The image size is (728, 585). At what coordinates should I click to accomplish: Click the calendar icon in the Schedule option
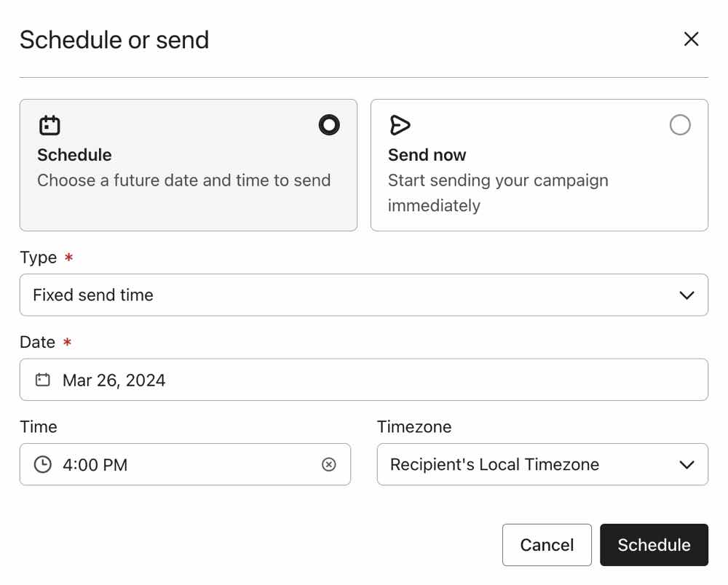click(49, 124)
